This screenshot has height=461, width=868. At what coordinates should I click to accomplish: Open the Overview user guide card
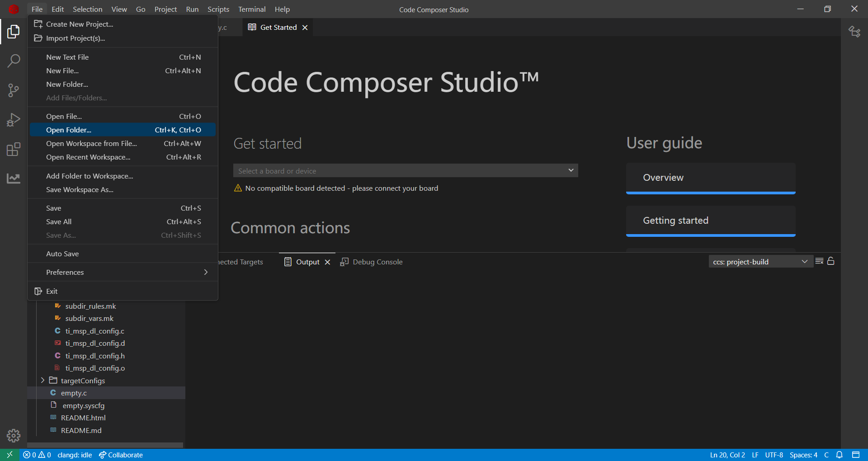[x=710, y=177]
